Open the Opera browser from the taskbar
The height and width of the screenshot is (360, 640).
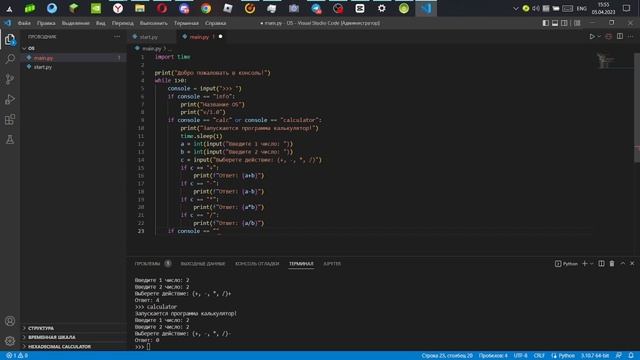point(162,8)
